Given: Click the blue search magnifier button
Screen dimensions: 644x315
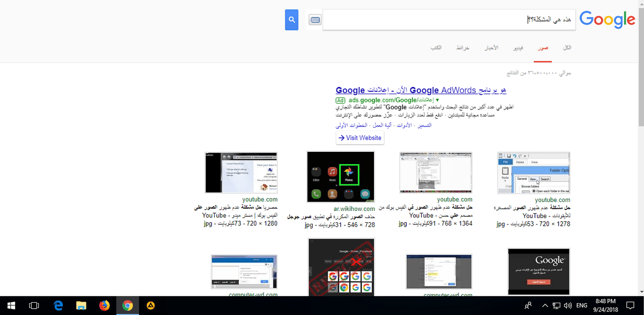Looking at the screenshot, I should pos(291,20).
